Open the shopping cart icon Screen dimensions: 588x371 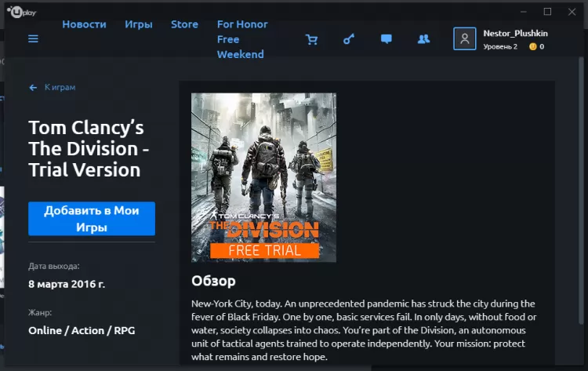point(311,39)
